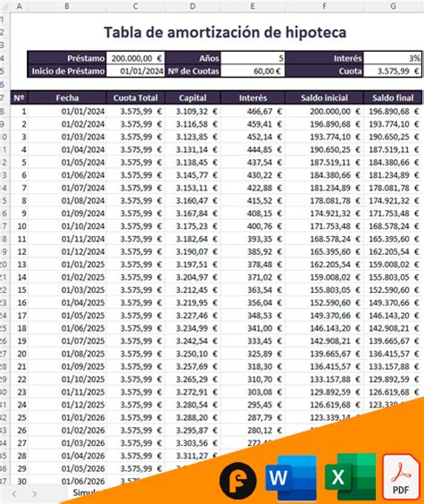Select date cell 01/07/2024
Viewport: 424px width, 504px height.
coord(67,188)
